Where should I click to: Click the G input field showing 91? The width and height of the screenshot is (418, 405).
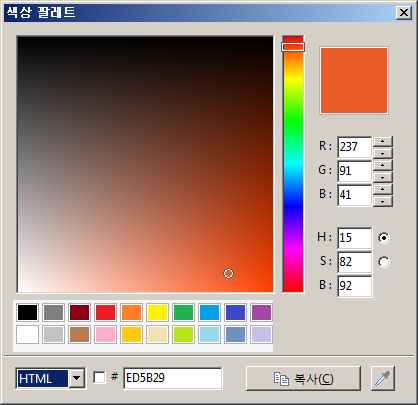355,171
